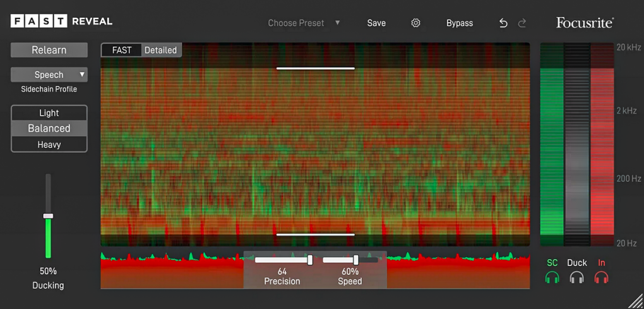Click the Duck label text
Viewport: 644px width, 309px height.
click(577, 263)
